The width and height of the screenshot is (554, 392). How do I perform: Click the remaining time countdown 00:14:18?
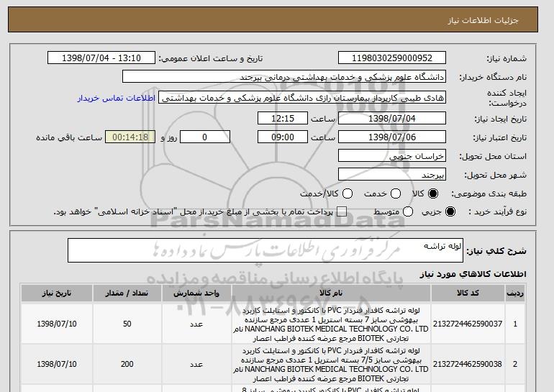coord(130,137)
